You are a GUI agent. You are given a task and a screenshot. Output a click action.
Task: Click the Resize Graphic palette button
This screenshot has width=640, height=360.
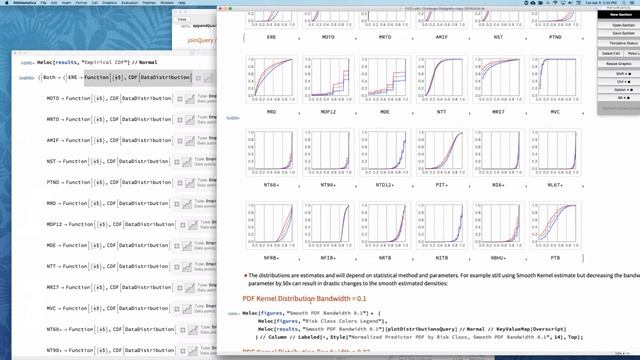[x=619, y=64]
